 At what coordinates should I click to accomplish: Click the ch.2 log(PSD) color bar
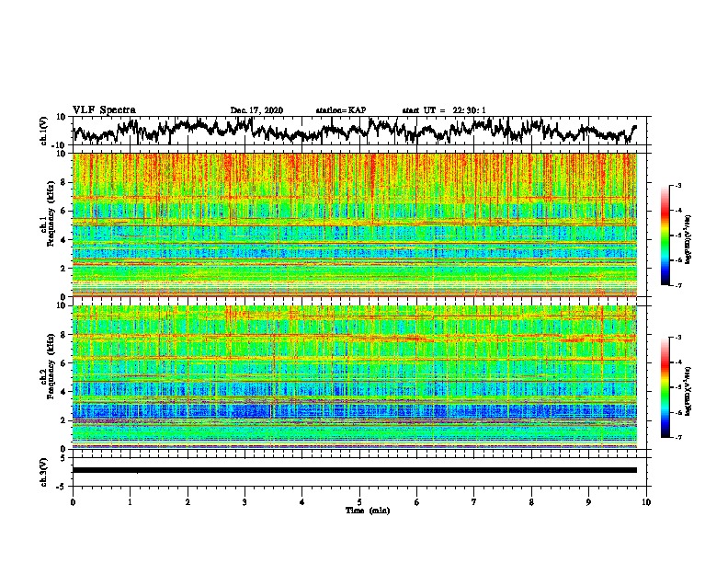coord(665,387)
